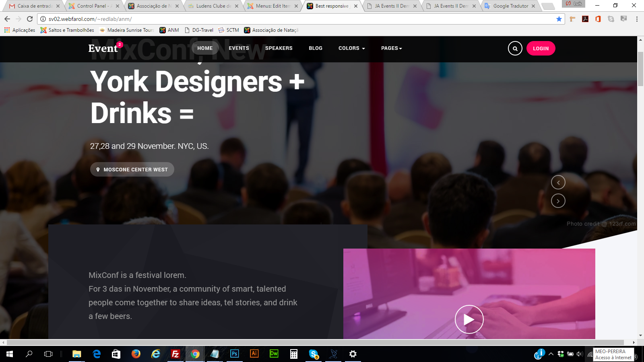
Task: Open the SCTM bookmark
Action: 229,30
